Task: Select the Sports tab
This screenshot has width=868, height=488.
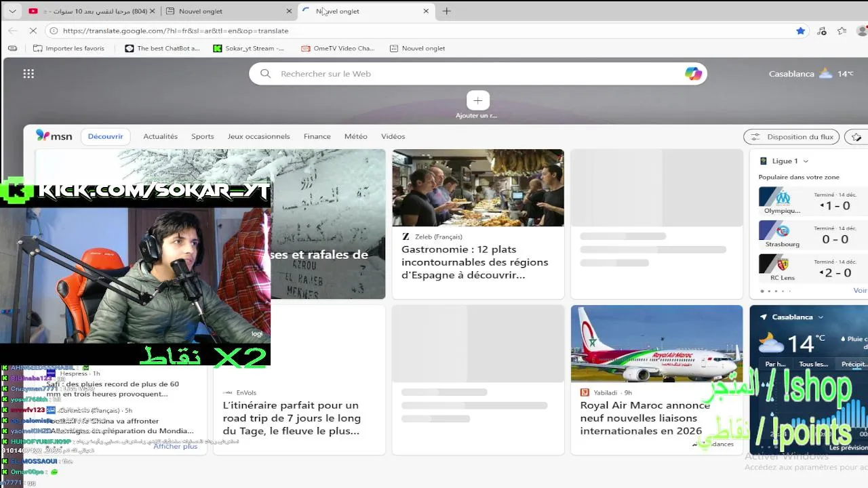Action: tap(202, 136)
